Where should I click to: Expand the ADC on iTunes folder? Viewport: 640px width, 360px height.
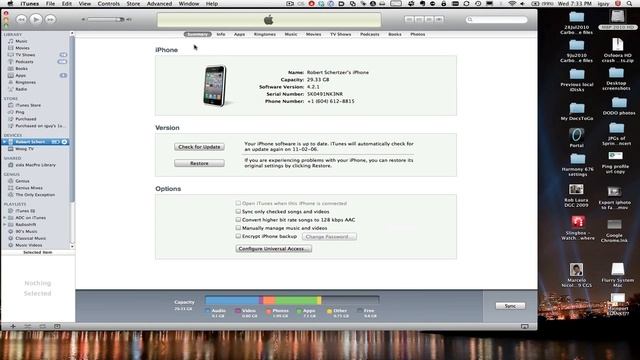click(4, 218)
